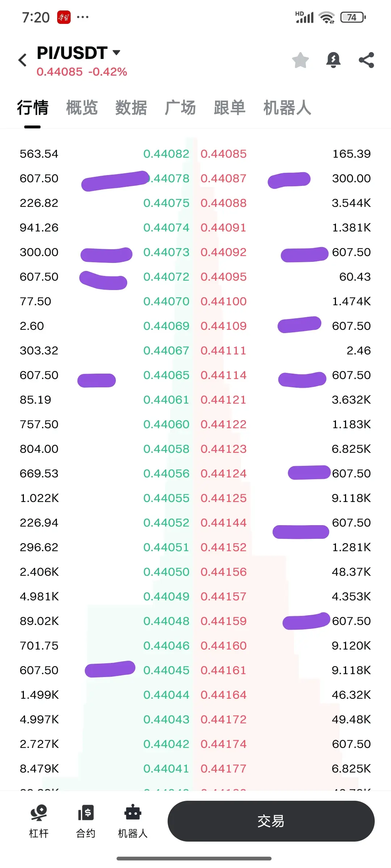Switch to the 数据 tab

(x=131, y=108)
